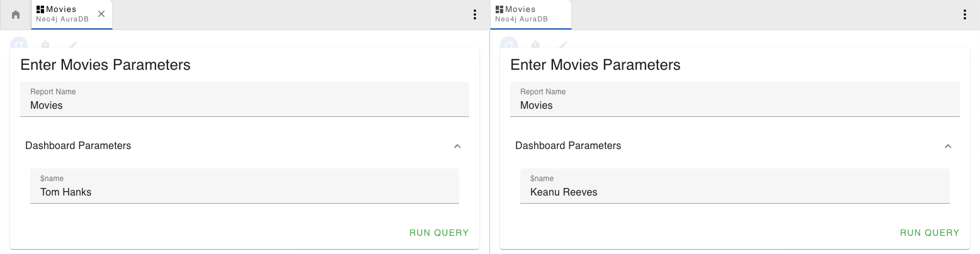The image size is (980, 254).
Task: Click the $name field containing Tom Hanks
Action: (244, 192)
